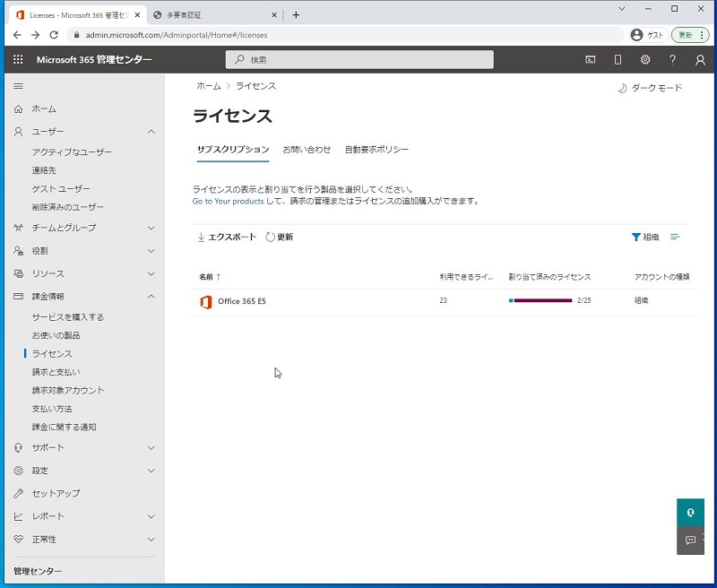
Task: Switch to the お問い合わせ tab
Action: click(307, 150)
